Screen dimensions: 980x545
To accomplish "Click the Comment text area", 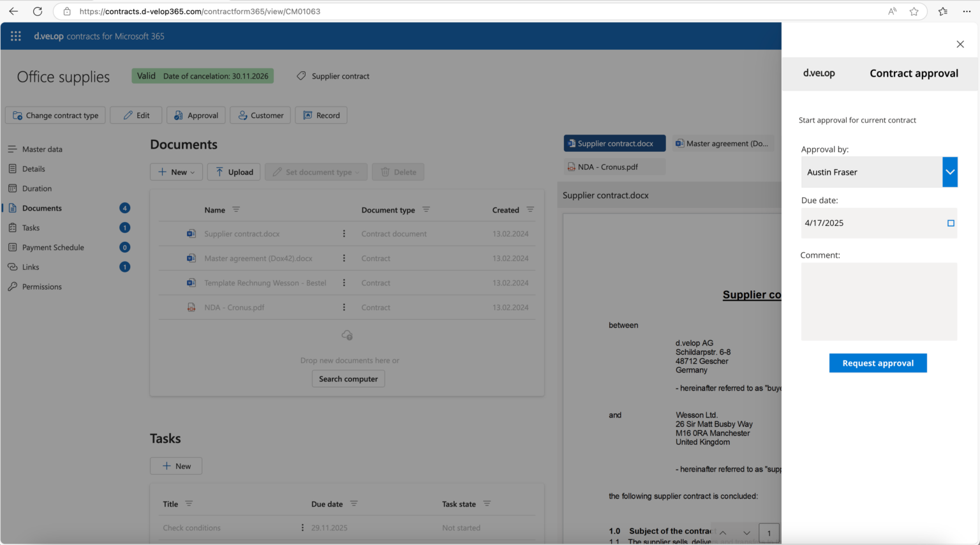I will click(879, 301).
